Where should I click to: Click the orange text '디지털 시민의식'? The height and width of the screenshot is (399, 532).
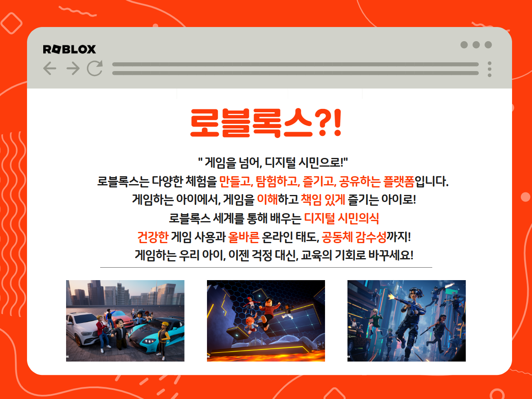point(342,218)
